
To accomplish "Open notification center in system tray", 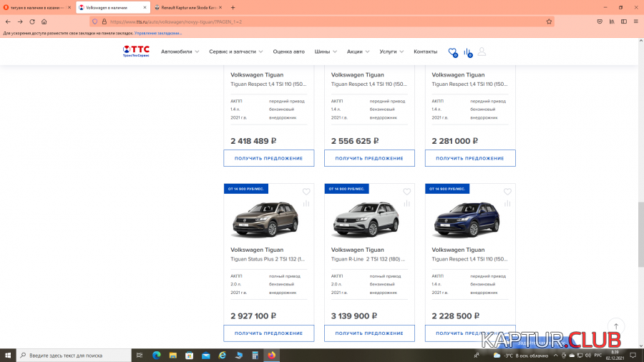I will (633, 356).
